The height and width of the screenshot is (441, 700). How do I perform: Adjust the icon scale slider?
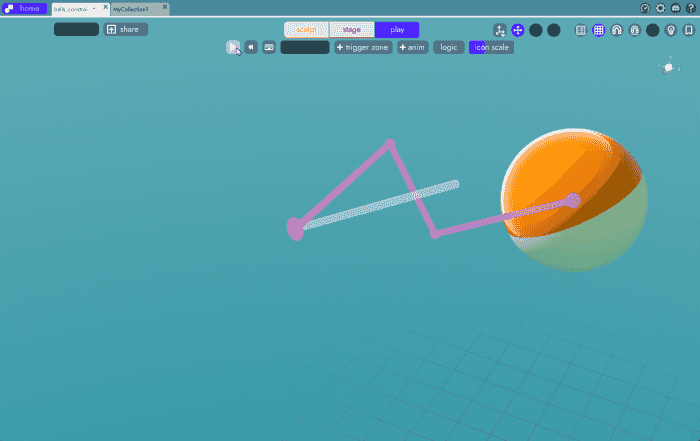(491, 47)
